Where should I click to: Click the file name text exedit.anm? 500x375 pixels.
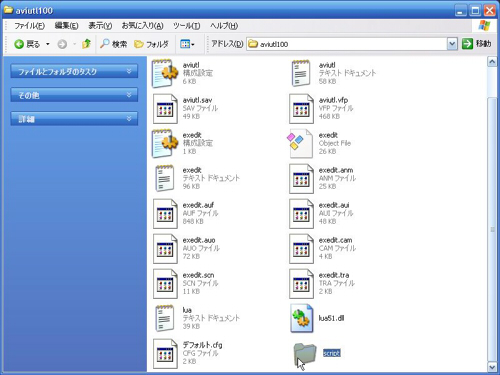pyautogui.click(x=336, y=170)
